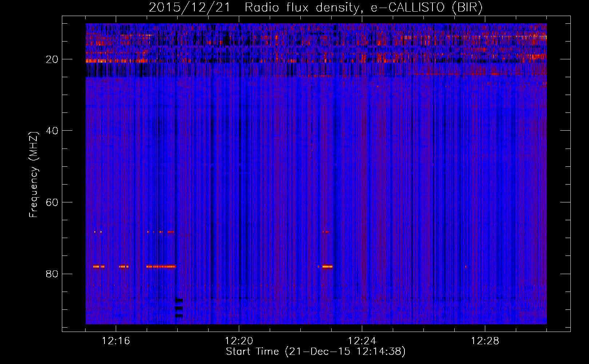Click the plot title "2015/12/21 Radio flux density, e-CALLISTO (BIR)"
This screenshot has width=589, height=364.
point(316,7)
